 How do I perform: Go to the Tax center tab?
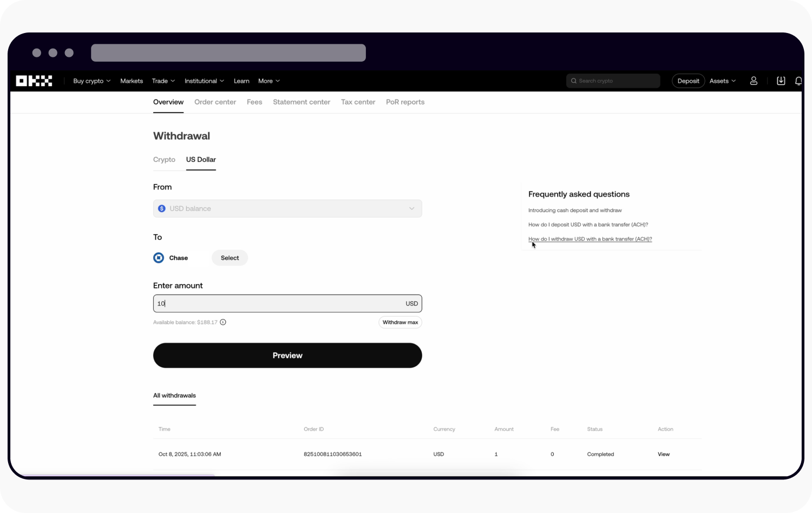point(358,102)
